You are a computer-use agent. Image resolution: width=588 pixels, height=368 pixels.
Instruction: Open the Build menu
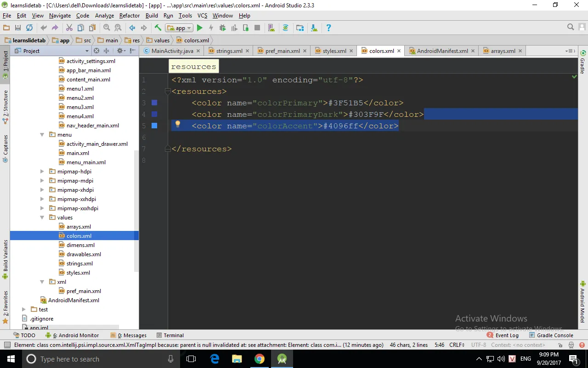tap(152, 16)
